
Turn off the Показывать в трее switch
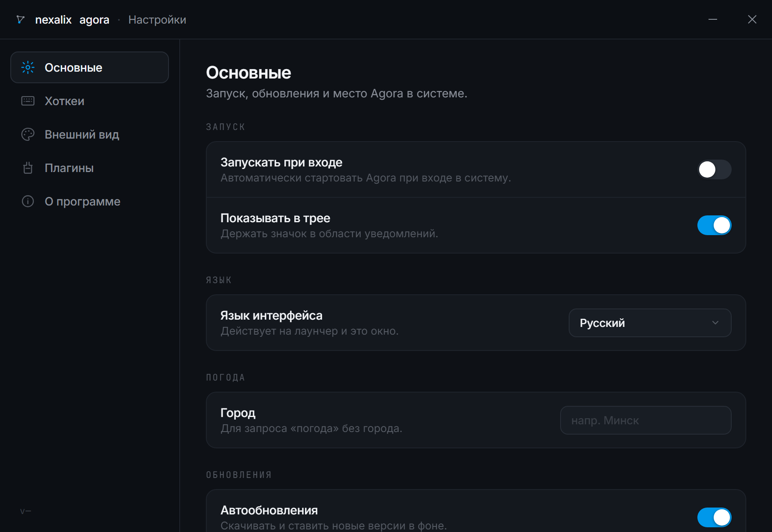point(715,225)
